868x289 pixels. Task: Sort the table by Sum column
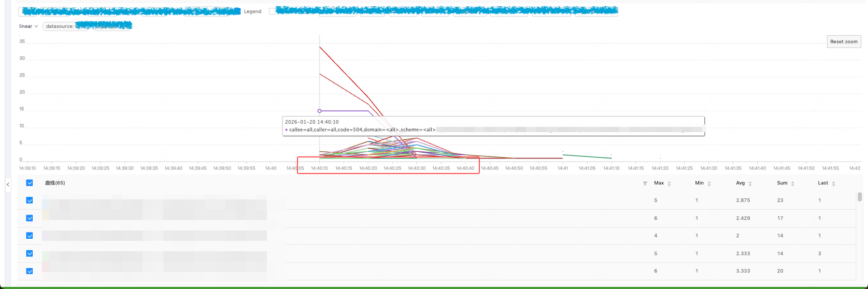[x=792, y=183]
